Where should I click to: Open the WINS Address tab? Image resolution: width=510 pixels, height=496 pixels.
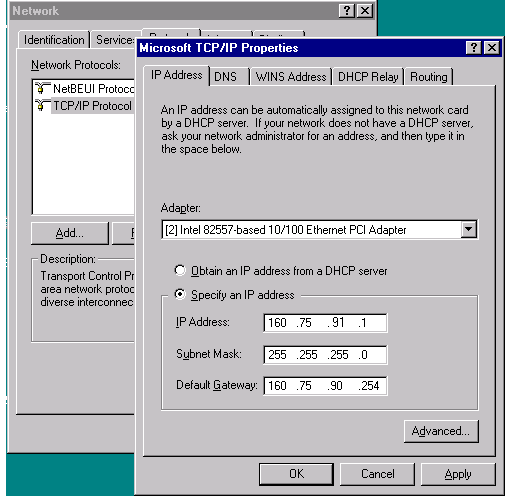click(291, 77)
